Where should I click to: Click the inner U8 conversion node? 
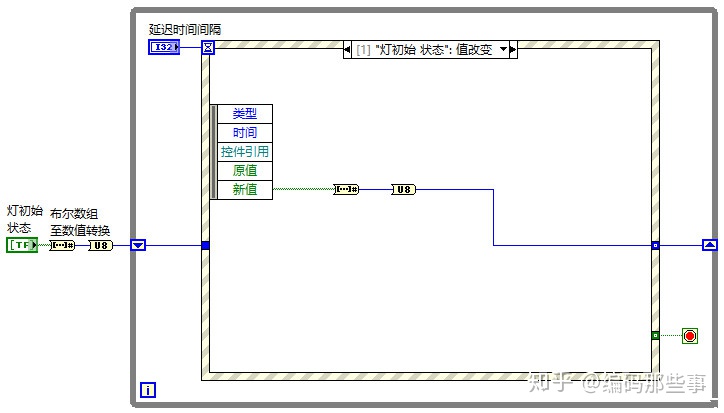pyautogui.click(x=404, y=189)
